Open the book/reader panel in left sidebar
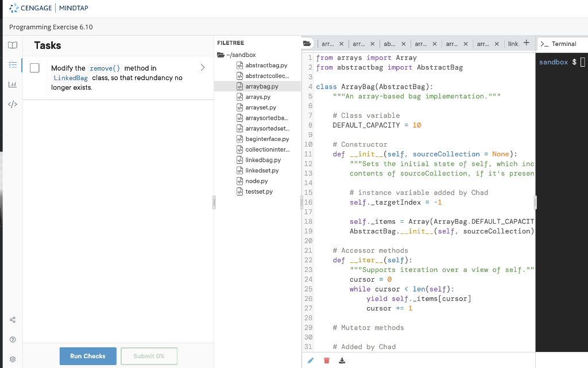The width and height of the screenshot is (588, 368). (13, 45)
